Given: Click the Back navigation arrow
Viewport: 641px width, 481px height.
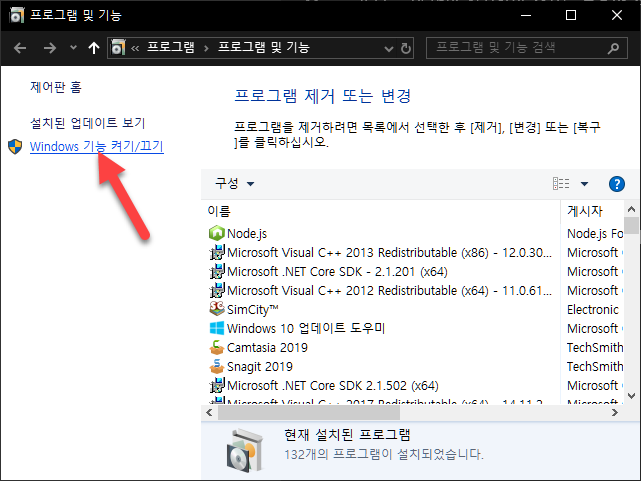Looking at the screenshot, I should [20, 48].
